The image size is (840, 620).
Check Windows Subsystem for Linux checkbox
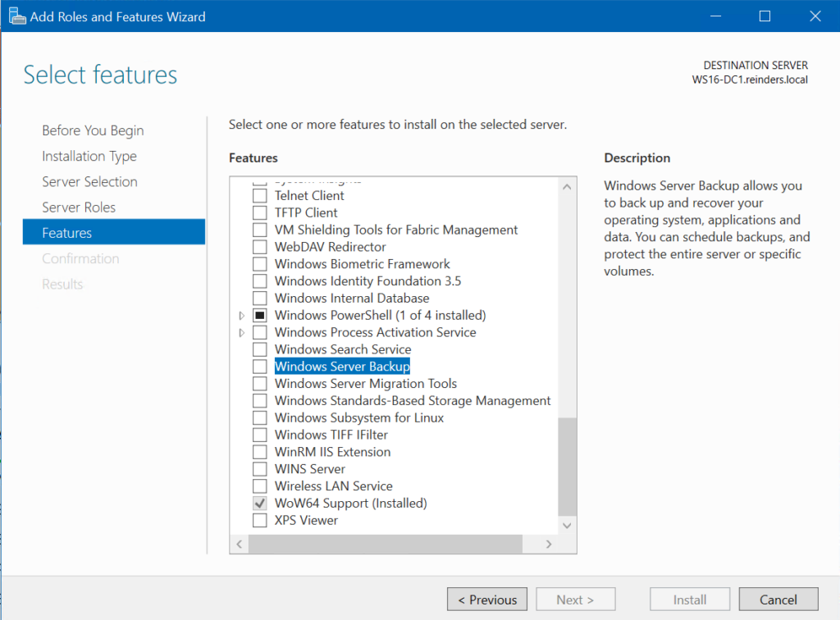pyautogui.click(x=260, y=418)
